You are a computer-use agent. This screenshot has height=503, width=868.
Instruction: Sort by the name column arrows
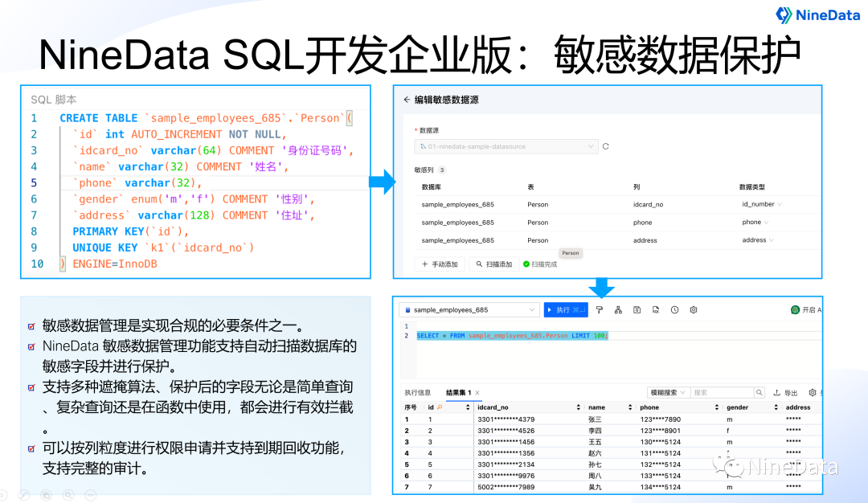pos(630,407)
